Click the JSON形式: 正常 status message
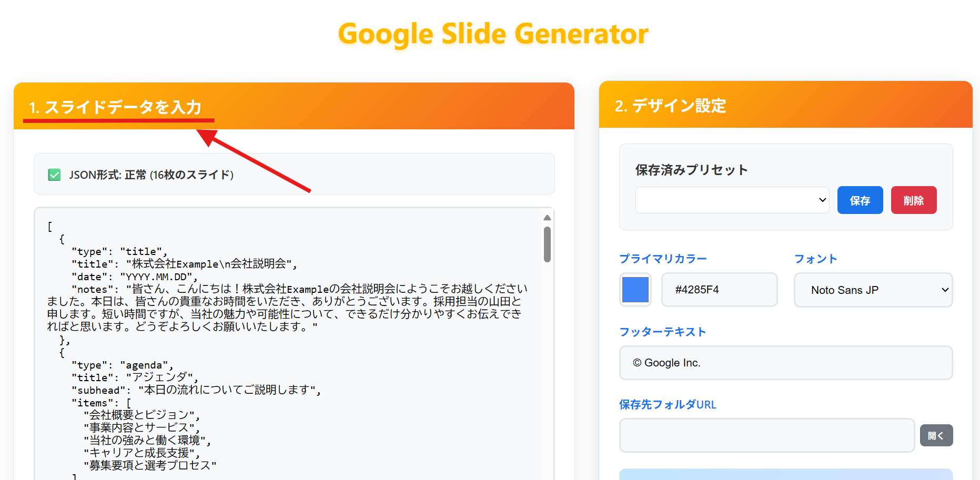This screenshot has height=480, width=980. point(151,175)
